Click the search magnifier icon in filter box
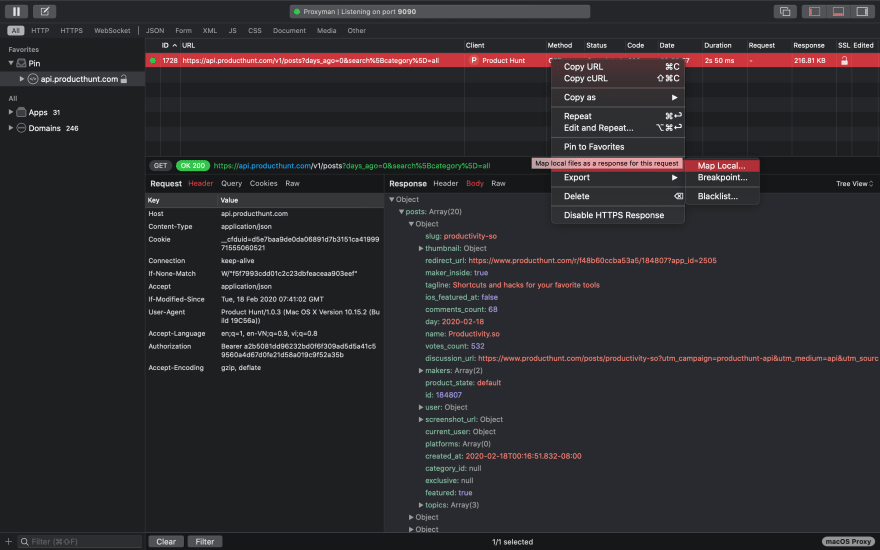Screen dimensions: 880x550 click(x=25, y=542)
